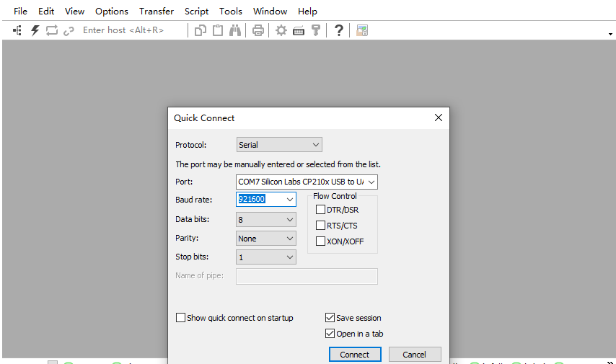Enable XON/XOFF flow control

pos(320,241)
